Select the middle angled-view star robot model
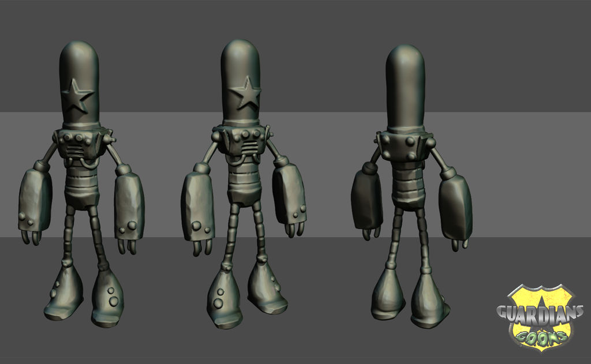 point(244,184)
